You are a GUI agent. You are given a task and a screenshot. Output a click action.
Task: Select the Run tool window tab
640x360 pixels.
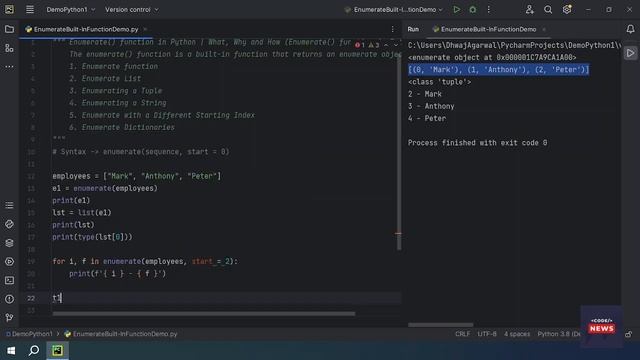413,29
